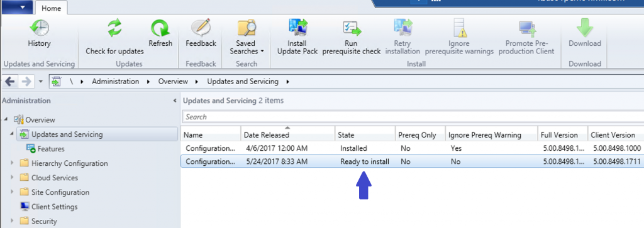Click in the Search field
Viewport: 644px width, 228px height.
[413, 117]
